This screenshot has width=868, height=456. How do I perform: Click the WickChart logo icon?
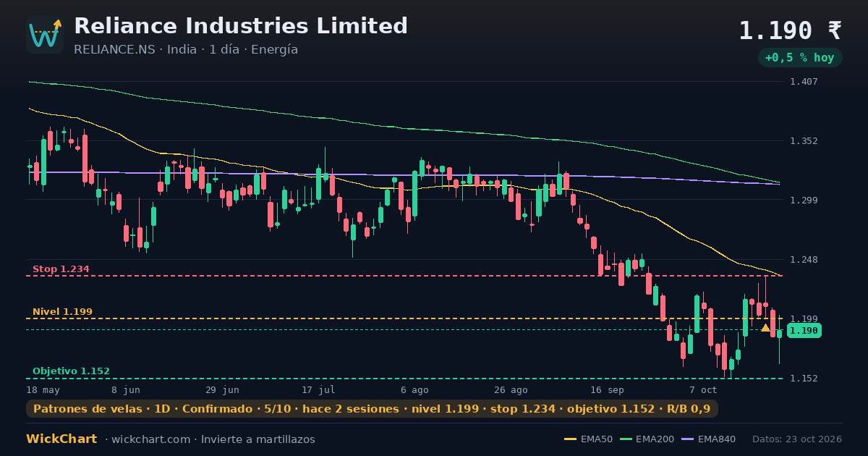tap(45, 35)
